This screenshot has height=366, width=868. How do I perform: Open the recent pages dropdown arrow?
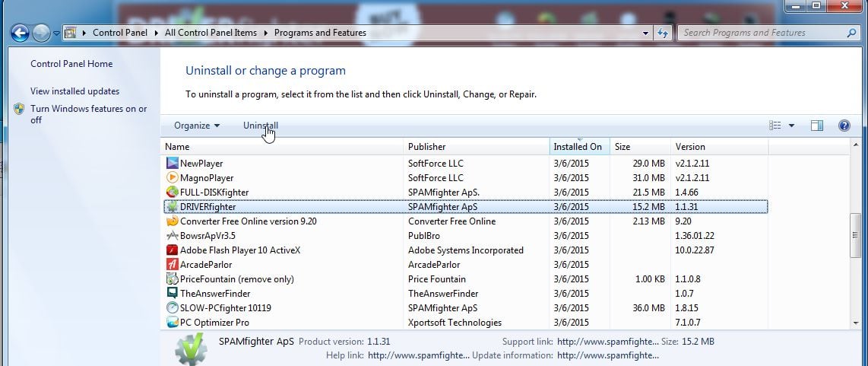click(56, 33)
